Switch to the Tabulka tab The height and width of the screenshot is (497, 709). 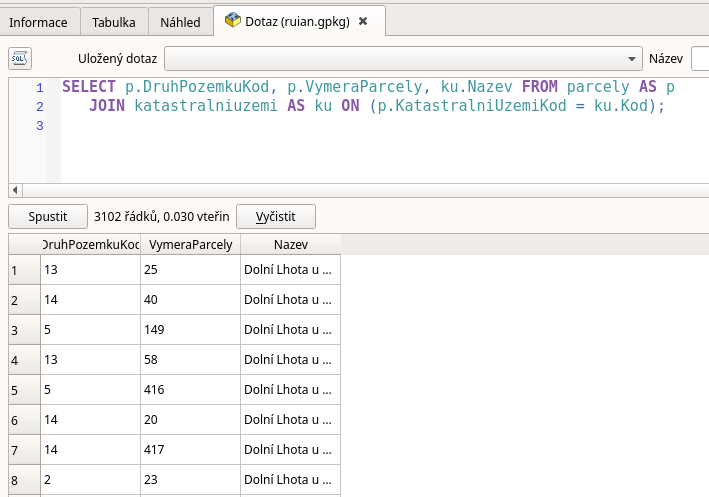point(114,22)
